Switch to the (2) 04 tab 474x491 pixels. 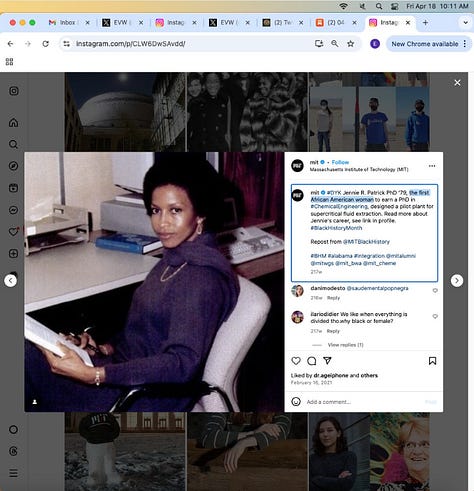pos(335,22)
